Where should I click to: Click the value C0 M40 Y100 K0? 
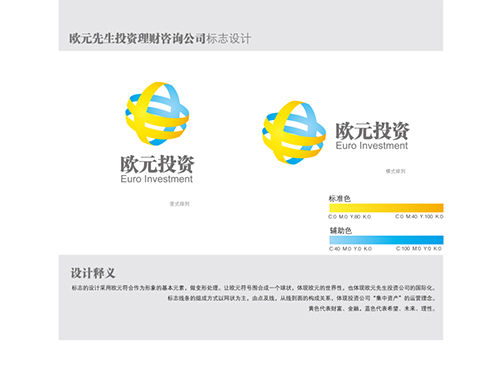click(419, 217)
